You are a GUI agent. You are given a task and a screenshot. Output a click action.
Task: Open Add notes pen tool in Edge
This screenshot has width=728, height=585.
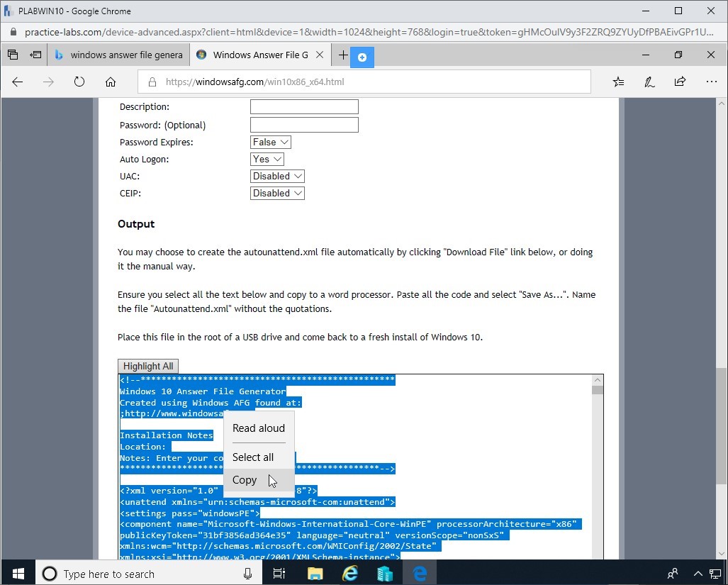point(649,82)
